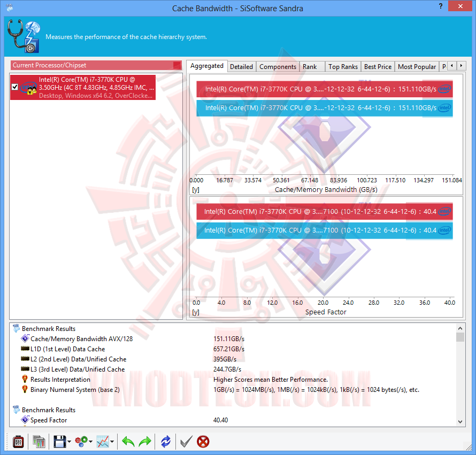Viewport: 476px width, 455px height.
Task: Open the Rank tab
Action: [310, 67]
